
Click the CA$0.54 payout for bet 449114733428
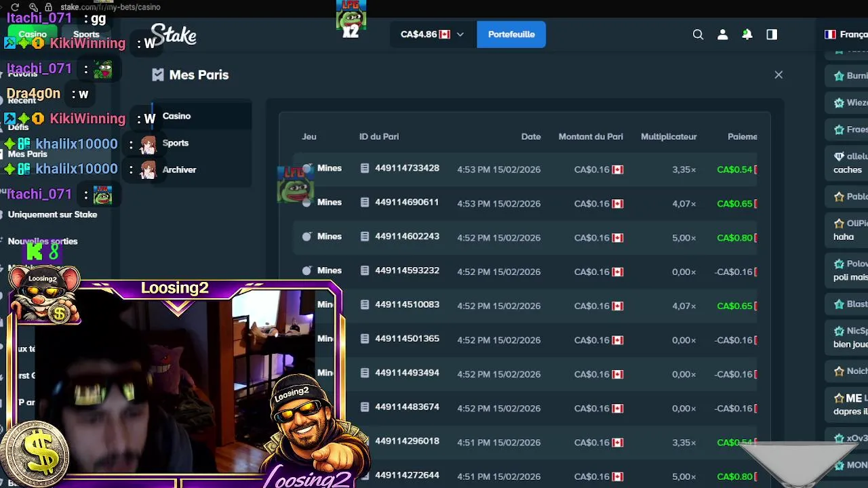pyautogui.click(x=734, y=169)
